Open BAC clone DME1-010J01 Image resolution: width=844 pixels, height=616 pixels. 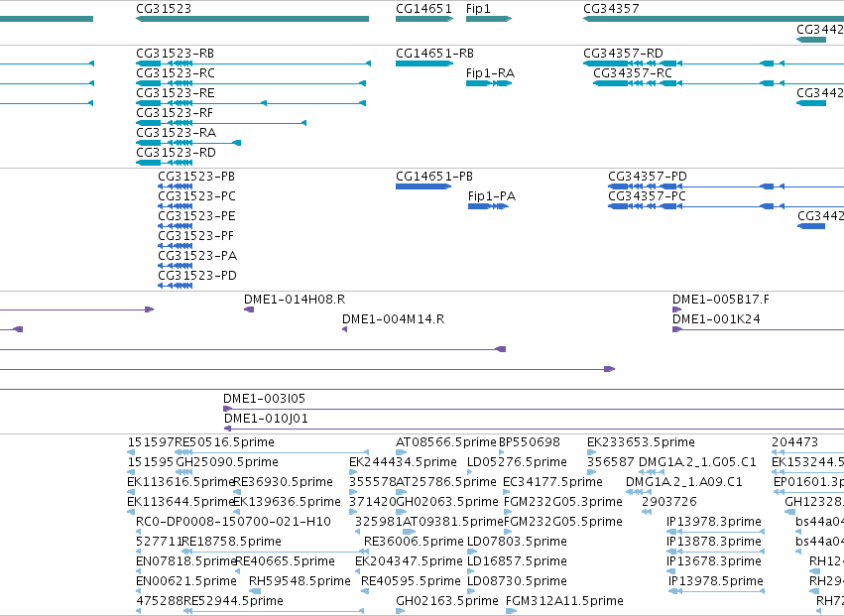tap(266, 419)
